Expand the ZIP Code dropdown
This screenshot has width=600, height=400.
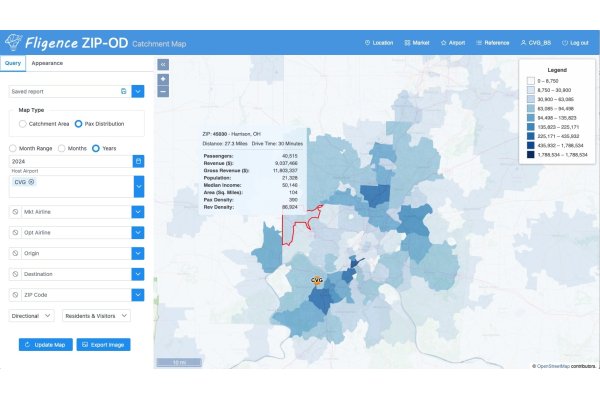point(138,295)
